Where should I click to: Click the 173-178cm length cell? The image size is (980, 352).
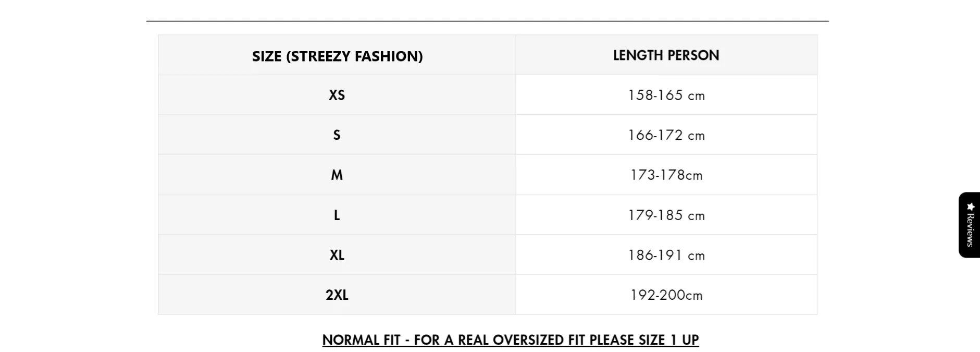coord(666,175)
